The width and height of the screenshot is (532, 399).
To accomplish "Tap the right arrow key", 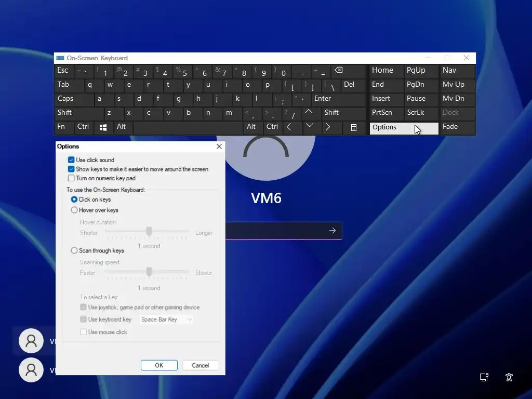I will click(328, 128).
